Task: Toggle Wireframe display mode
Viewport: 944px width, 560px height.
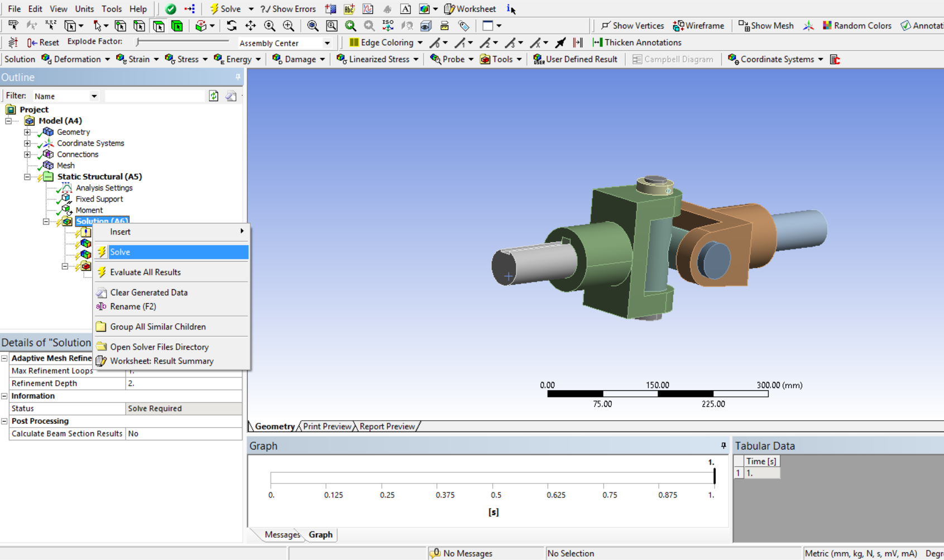Action: coord(698,26)
